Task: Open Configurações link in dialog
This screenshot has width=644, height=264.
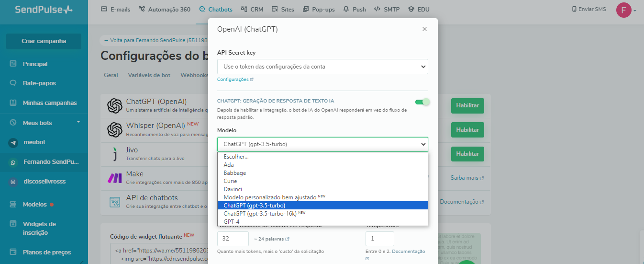Action: point(235,80)
